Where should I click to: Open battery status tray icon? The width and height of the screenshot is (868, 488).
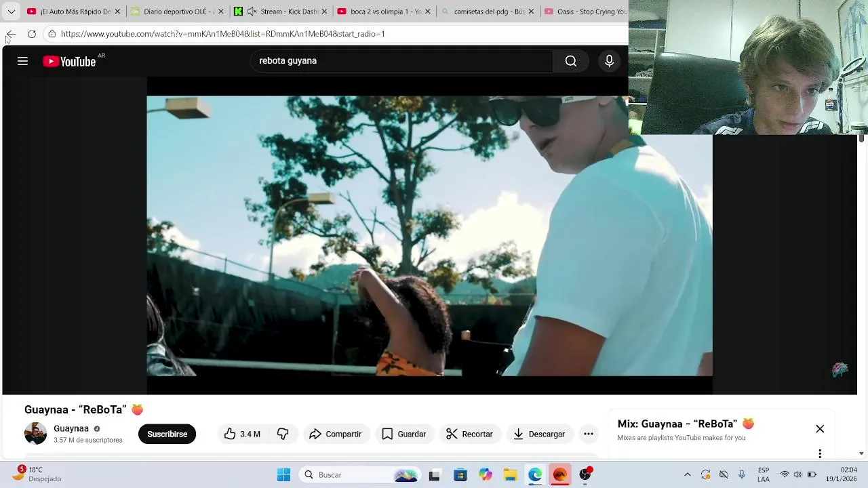pyautogui.click(x=812, y=474)
